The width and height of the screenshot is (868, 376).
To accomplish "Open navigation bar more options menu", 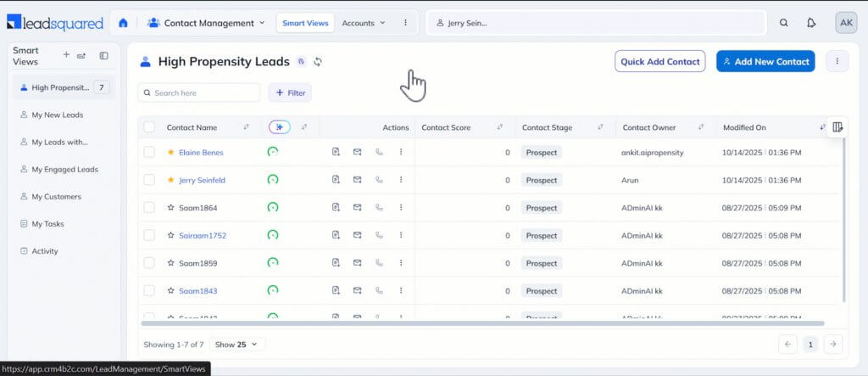I will [x=405, y=23].
